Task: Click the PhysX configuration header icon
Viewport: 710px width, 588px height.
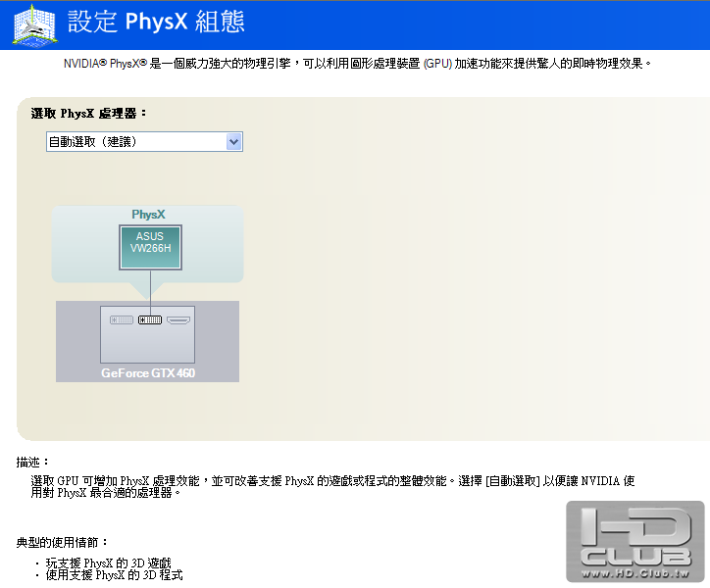Action: pos(35,24)
